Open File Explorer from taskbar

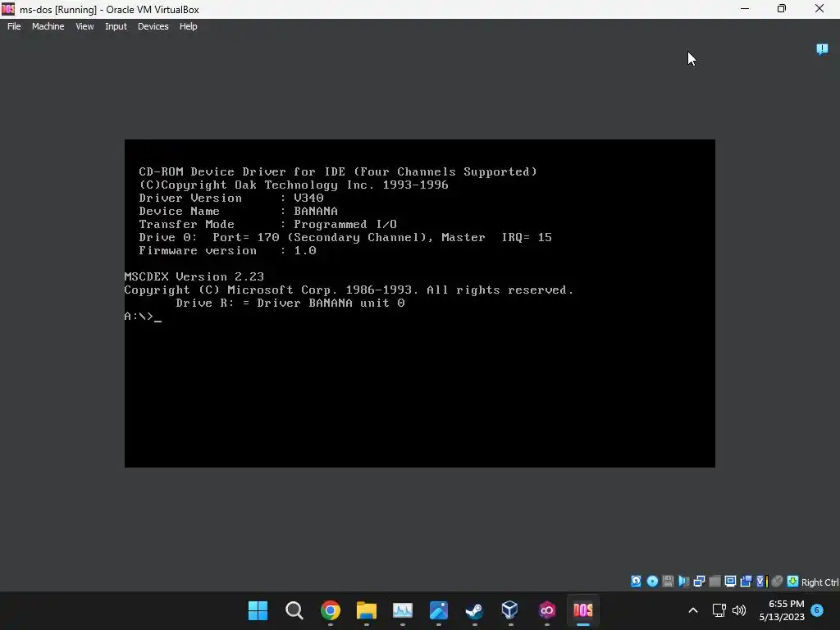coord(367,610)
